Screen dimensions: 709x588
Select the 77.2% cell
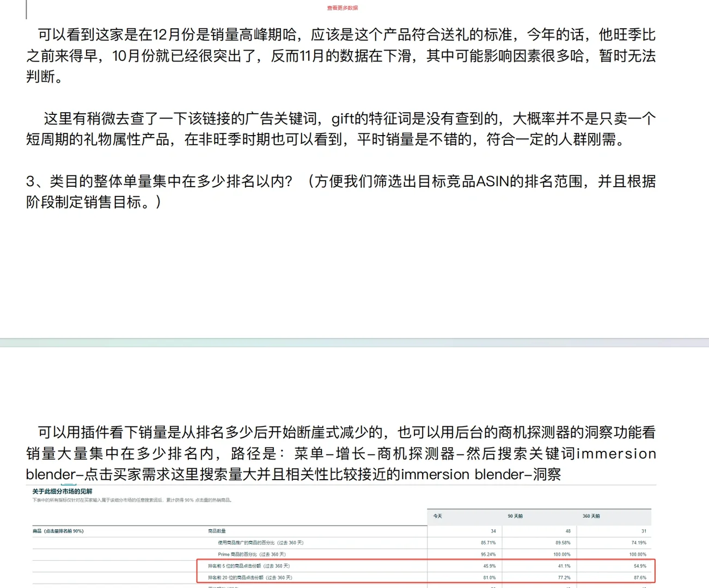coord(564,578)
